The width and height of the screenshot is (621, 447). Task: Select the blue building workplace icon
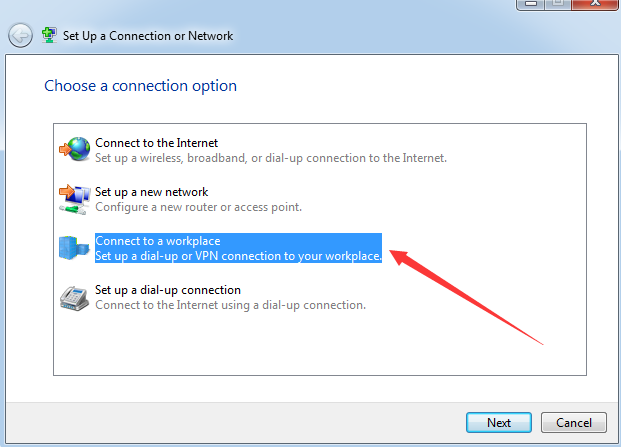click(74, 247)
